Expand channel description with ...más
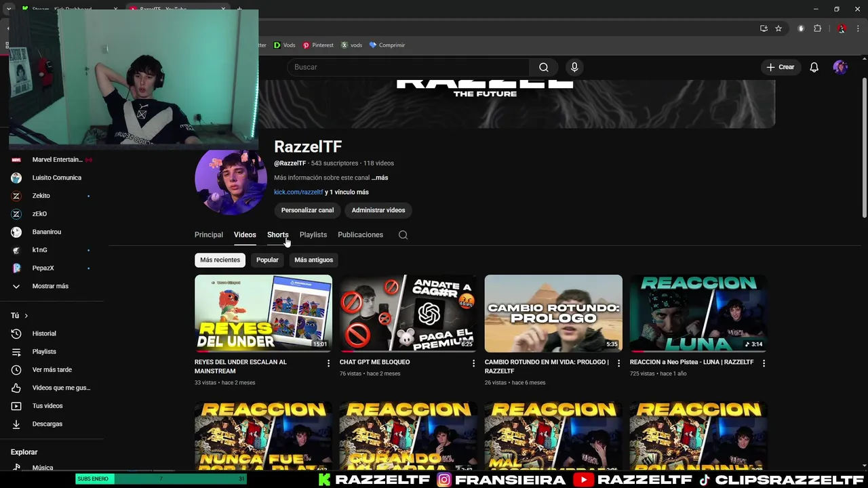The width and height of the screenshot is (868, 488). point(380,178)
